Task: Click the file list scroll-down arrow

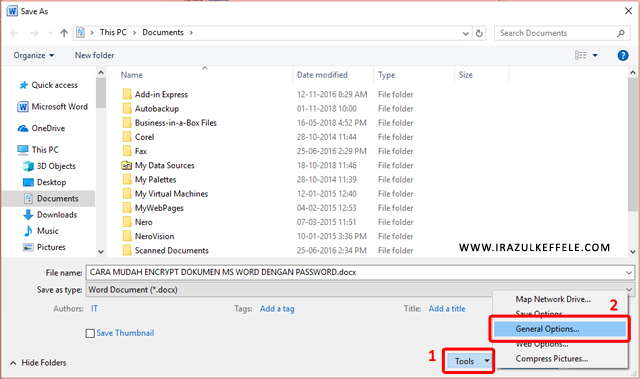Action: 633,252
